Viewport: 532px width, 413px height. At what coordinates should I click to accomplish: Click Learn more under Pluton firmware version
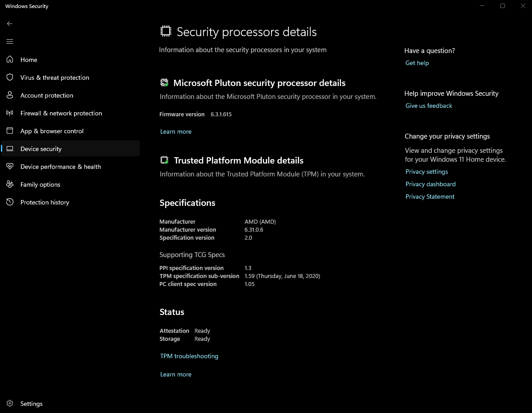[176, 131]
